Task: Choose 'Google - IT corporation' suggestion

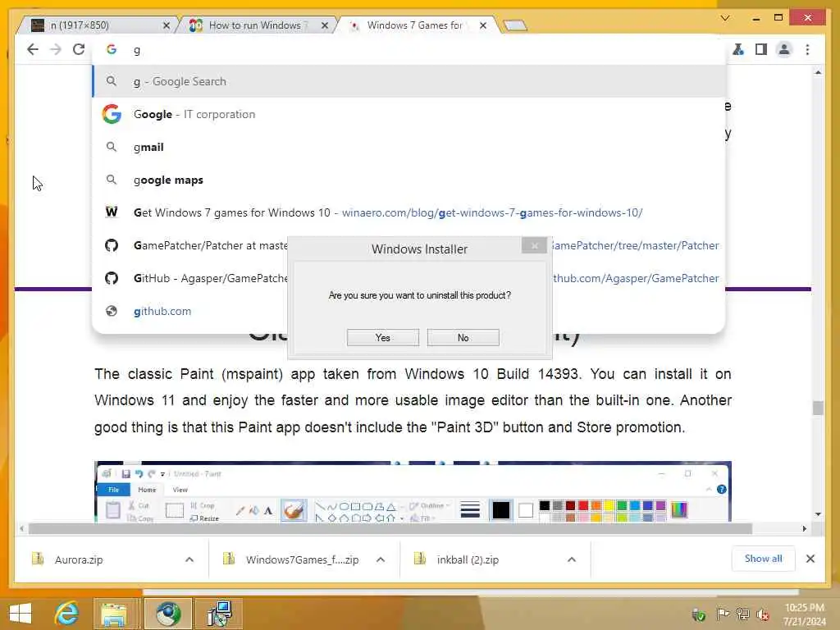Action: pyautogui.click(x=409, y=114)
